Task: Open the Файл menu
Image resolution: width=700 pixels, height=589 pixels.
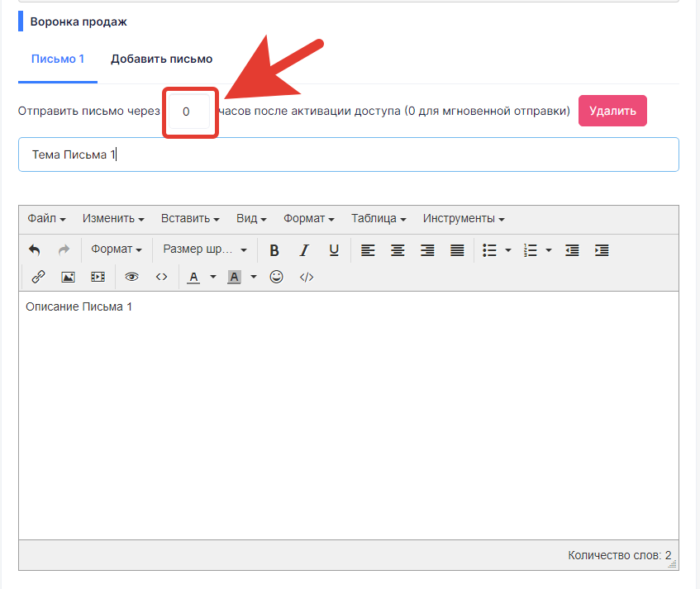Action: click(46, 219)
